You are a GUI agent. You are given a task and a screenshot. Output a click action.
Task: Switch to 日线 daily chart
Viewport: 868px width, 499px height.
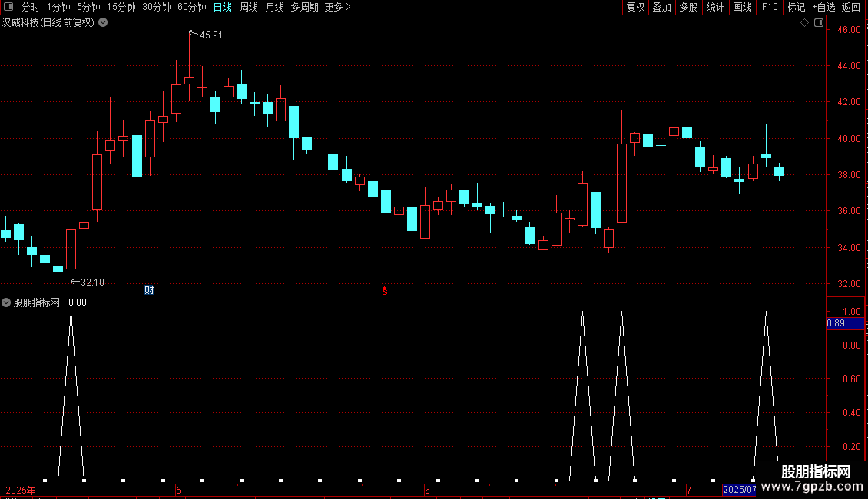tap(223, 7)
